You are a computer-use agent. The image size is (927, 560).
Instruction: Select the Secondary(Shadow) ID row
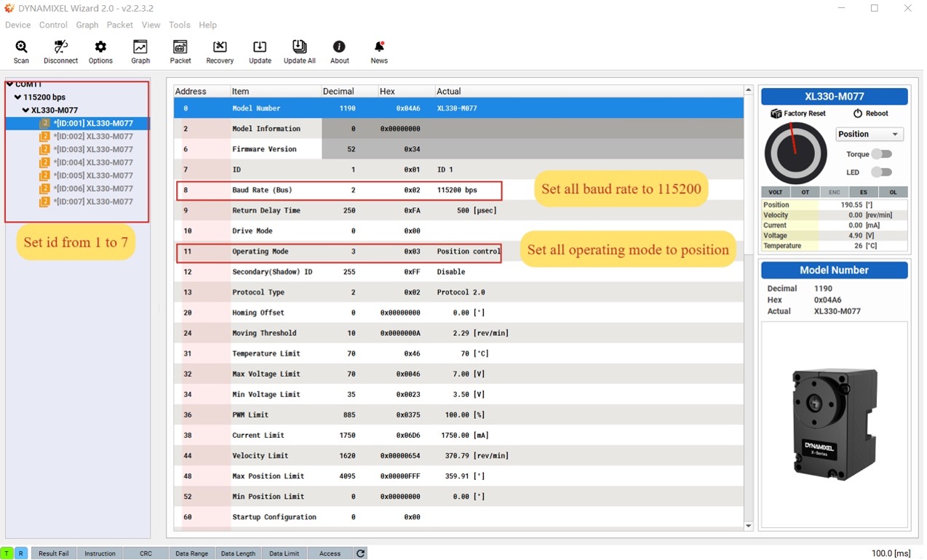point(458,272)
